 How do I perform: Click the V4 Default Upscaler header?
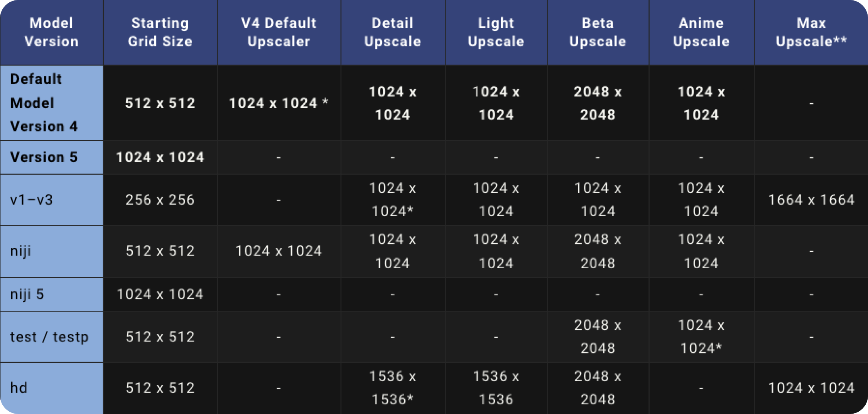(x=279, y=32)
